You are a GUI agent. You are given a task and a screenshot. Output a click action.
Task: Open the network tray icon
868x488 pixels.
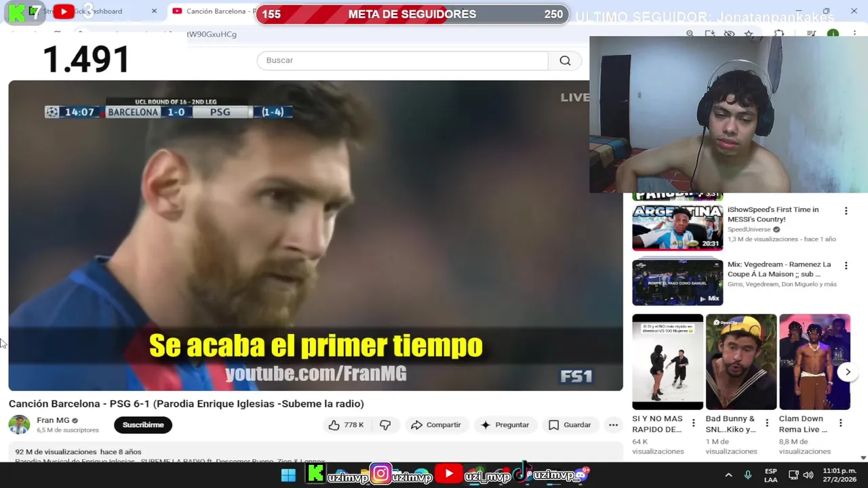pyautogui.click(x=793, y=475)
